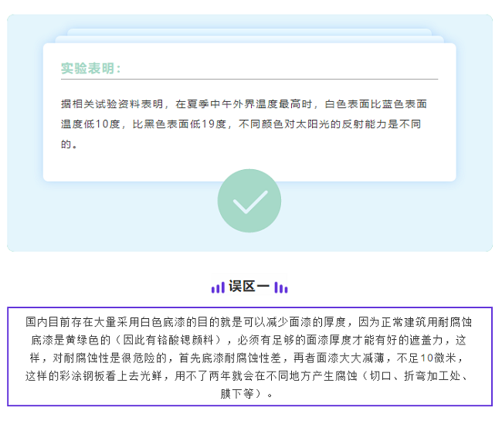The height and width of the screenshot is (448, 502).
Task: Click the gray divider under 实验表明
Action: pyautogui.click(x=249, y=79)
